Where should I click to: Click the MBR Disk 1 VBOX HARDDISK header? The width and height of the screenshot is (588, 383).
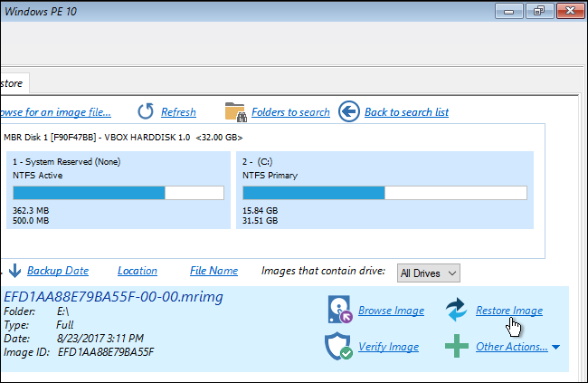click(x=123, y=138)
